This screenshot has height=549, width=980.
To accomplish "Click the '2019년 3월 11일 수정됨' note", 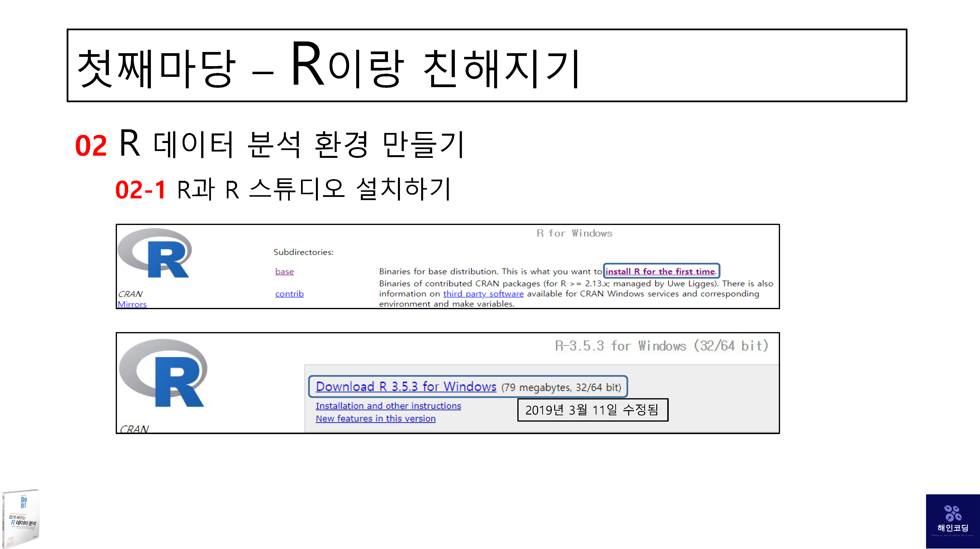I will tap(592, 410).
